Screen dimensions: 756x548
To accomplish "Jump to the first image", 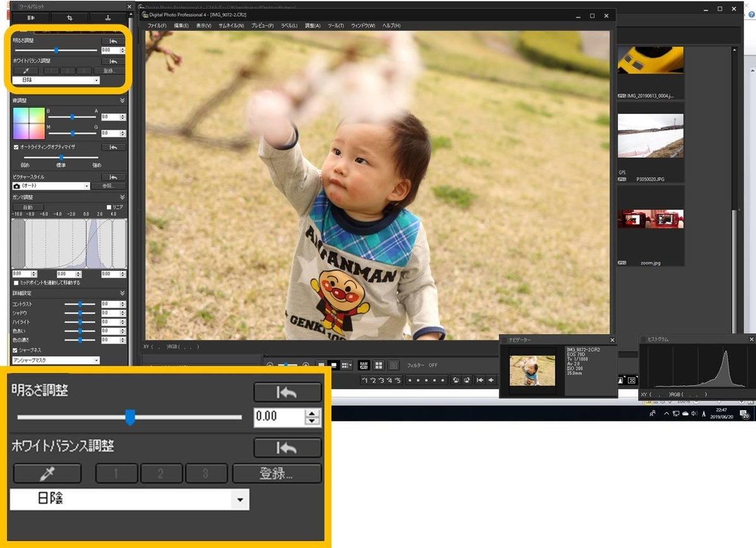I will click(480, 380).
